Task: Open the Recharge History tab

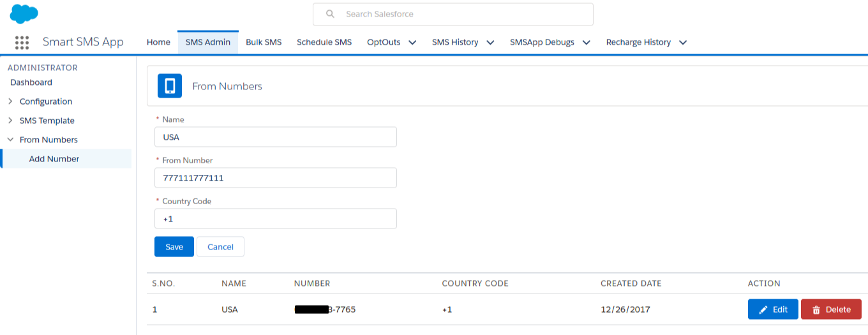Action: click(638, 42)
